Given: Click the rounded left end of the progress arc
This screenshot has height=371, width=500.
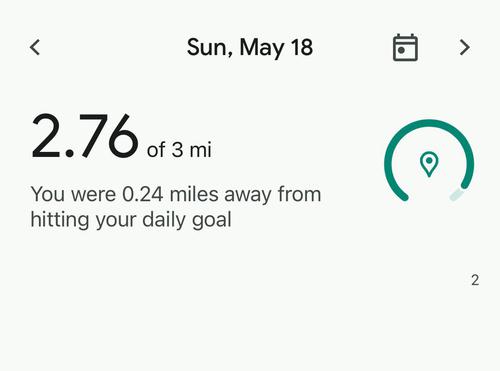Looking at the screenshot, I should click(x=404, y=196).
